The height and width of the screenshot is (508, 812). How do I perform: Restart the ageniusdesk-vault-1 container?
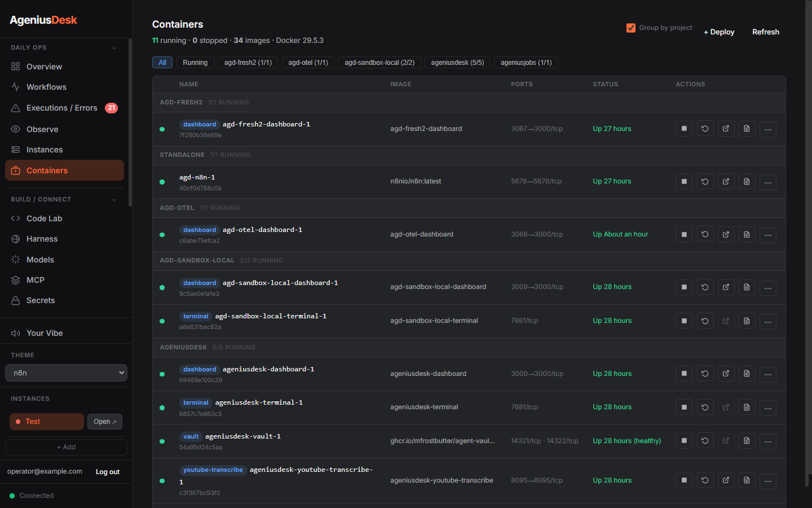click(705, 441)
